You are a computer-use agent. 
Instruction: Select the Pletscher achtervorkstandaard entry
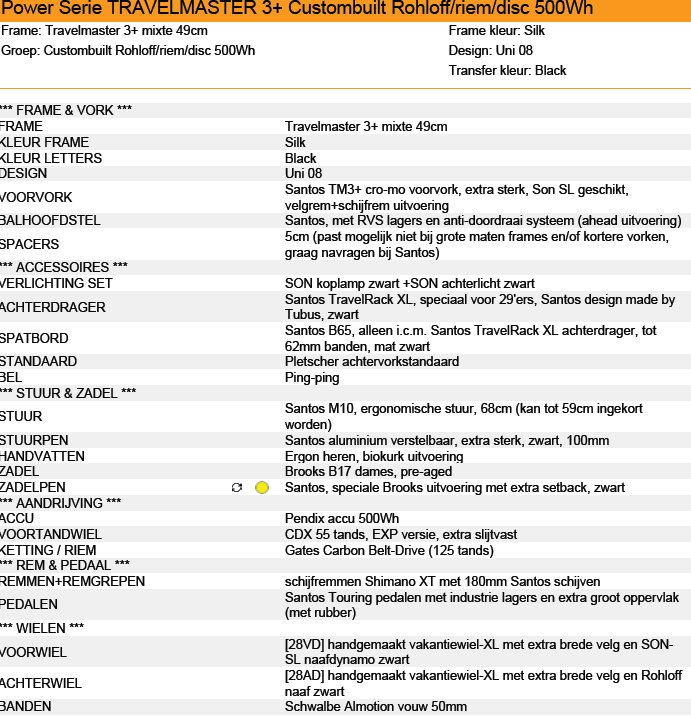(x=372, y=362)
